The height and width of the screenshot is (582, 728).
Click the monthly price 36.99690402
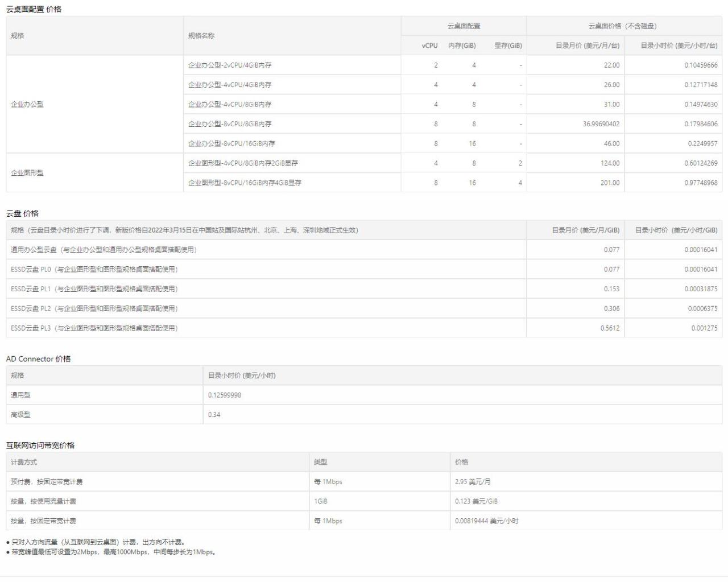point(601,124)
